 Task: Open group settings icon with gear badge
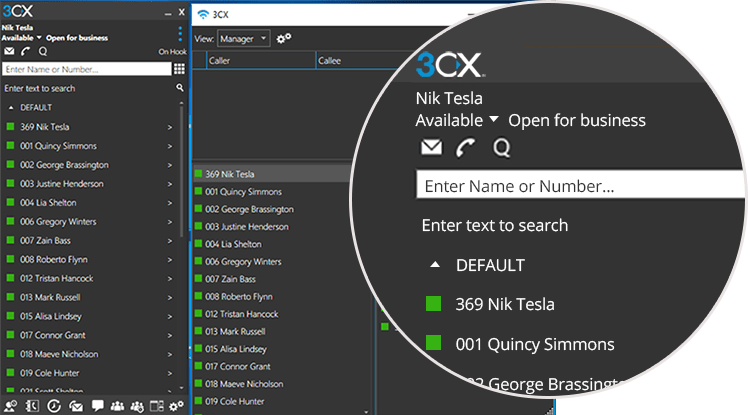pyautogui.click(x=137, y=406)
